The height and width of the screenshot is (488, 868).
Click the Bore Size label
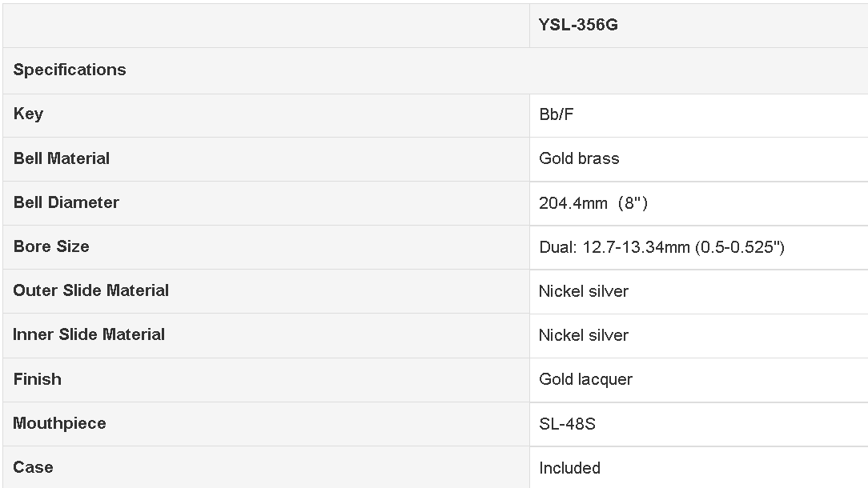pyautogui.click(x=51, y=246)
